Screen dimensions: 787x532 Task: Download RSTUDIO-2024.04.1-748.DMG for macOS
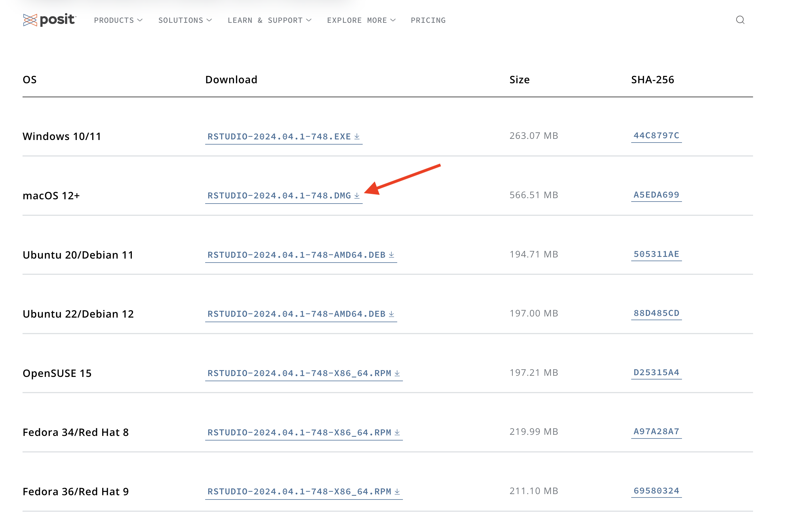tap(283, 196)
